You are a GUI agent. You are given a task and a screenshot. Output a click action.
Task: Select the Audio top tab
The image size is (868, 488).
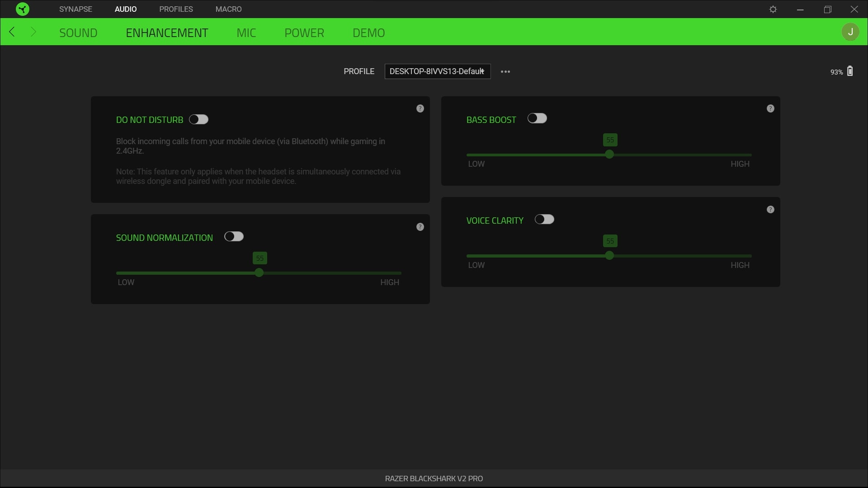click(126, 9)
